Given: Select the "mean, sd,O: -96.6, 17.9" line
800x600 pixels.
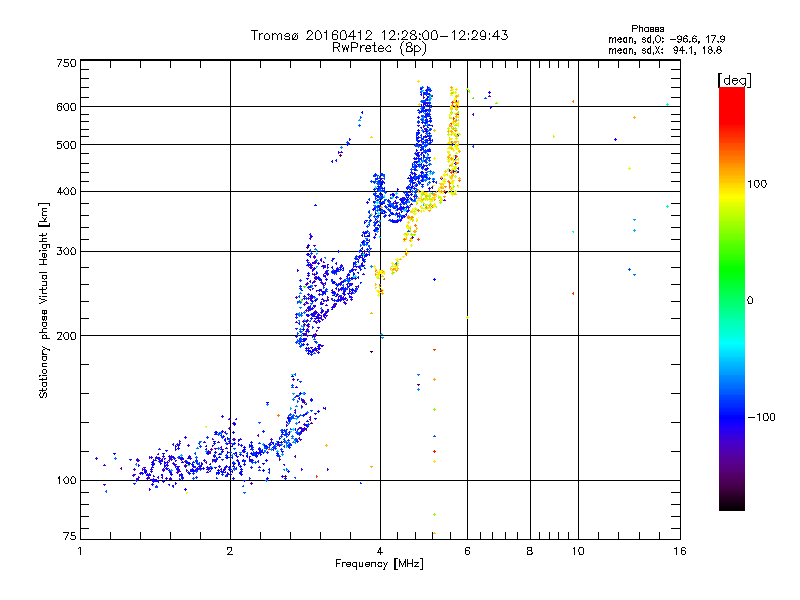Looking at the screenshot, I should (666, 39).
